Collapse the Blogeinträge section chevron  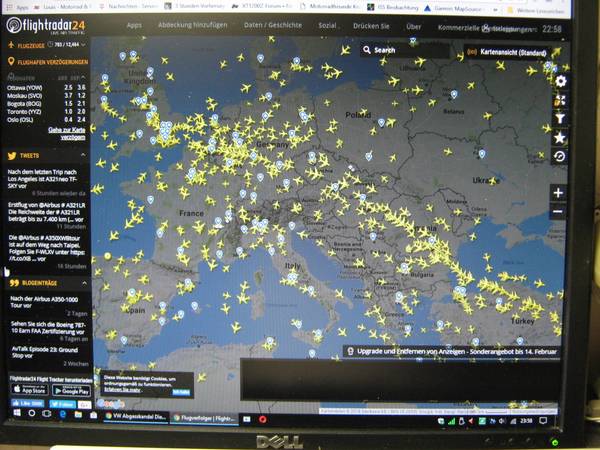coord(84,283)
